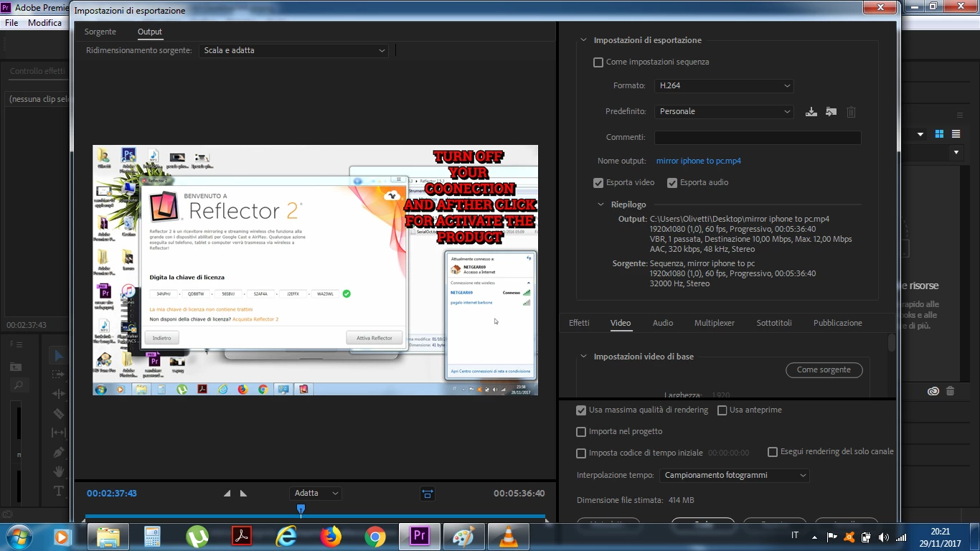The height and width of the screenshot is (551, 980).
Task: Set the In point with the left triangle marker
Action: (227, 493)
